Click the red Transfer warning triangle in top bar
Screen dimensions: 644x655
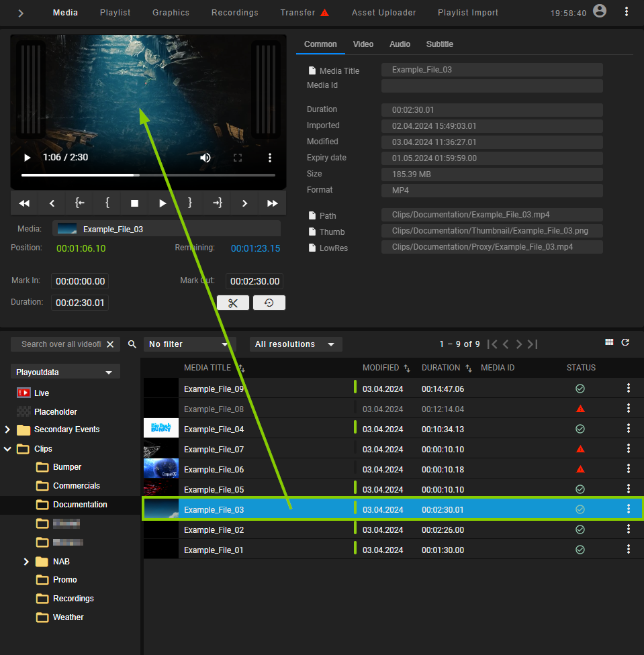coord(323,11)
